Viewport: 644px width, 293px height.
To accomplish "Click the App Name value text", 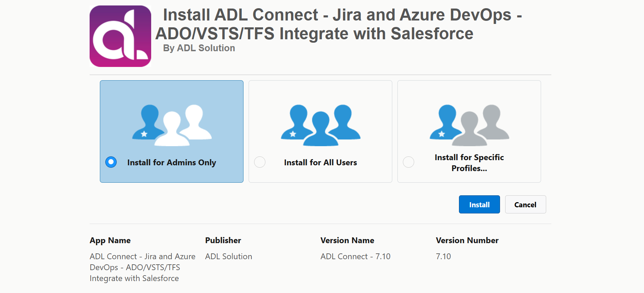I will [143, 267].
